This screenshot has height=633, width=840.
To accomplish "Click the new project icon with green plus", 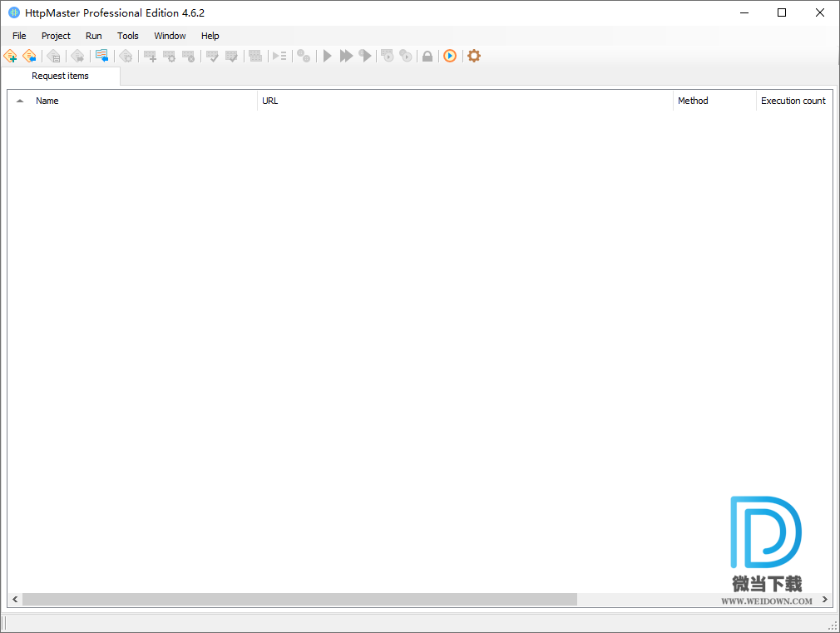I will 10,56.
